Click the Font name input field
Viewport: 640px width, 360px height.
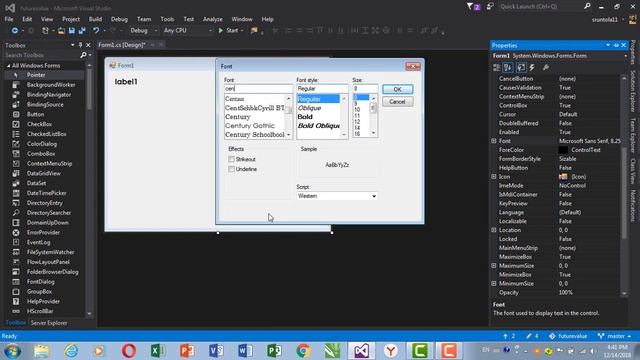pos(258,89)
